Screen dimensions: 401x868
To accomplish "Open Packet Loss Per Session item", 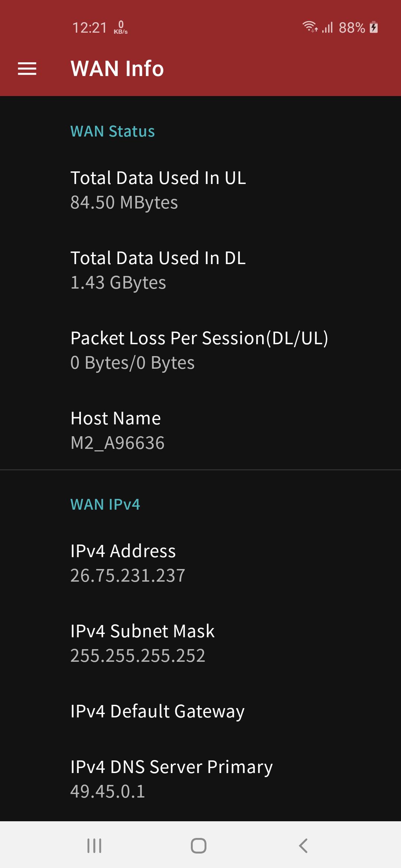I will pos(200,351).
